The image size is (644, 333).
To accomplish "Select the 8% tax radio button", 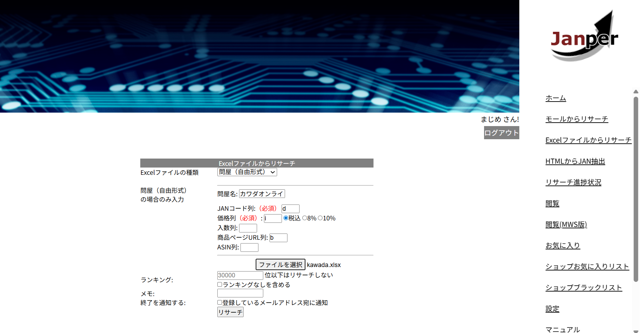I will 304,218.
